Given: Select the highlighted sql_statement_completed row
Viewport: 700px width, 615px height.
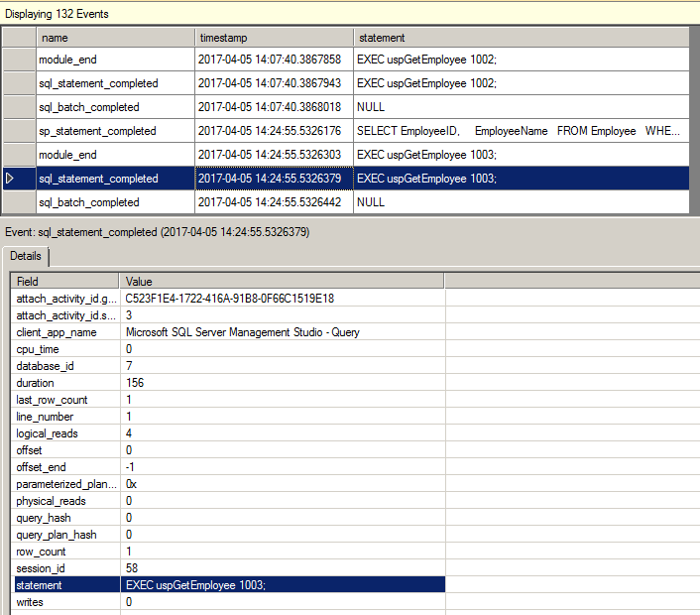Looking at the screenshot, I should (98, 179).
